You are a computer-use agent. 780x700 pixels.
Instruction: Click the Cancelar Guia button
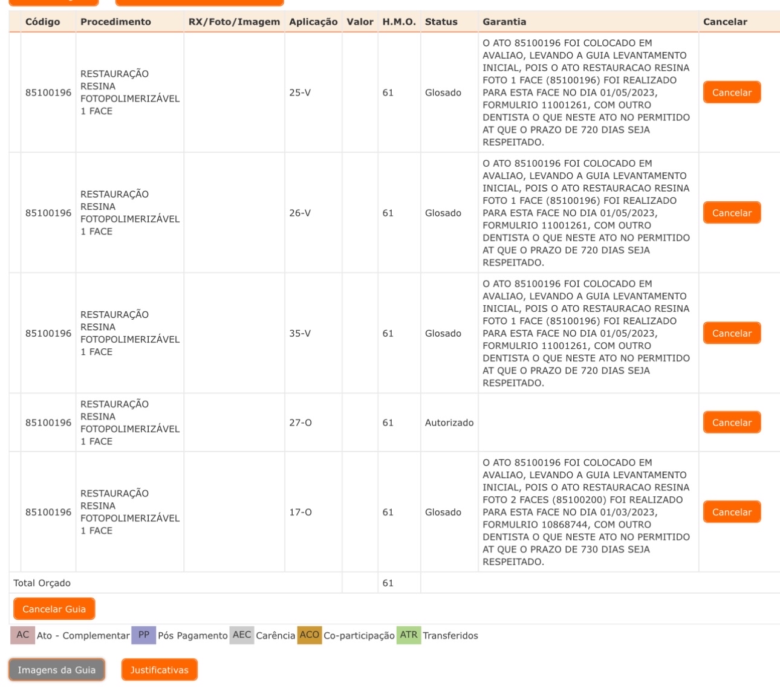54,609
